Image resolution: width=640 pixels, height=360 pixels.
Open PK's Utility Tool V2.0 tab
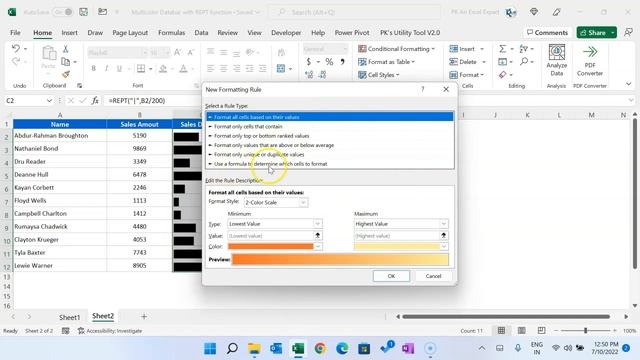pos(410,33)
